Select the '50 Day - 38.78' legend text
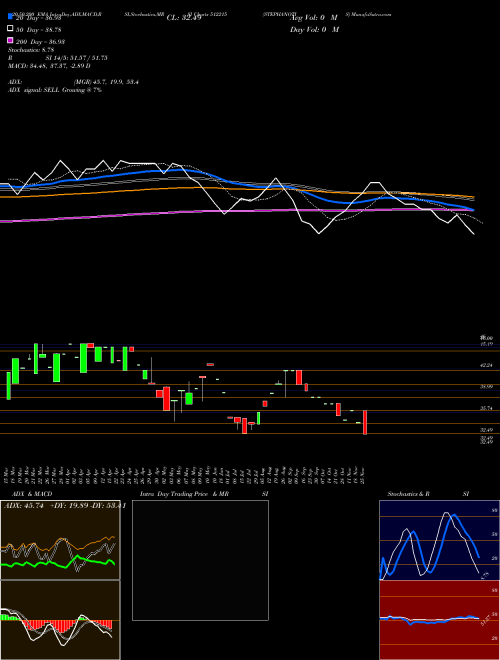This screenshot has width=500, height=660. click(38, 30)
